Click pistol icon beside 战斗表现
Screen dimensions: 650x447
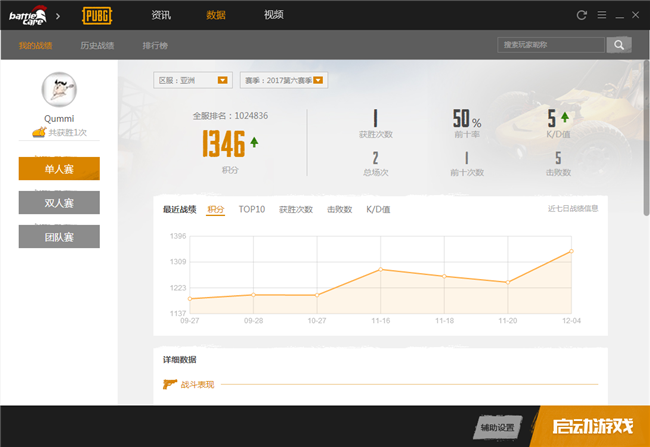[170, 384]
